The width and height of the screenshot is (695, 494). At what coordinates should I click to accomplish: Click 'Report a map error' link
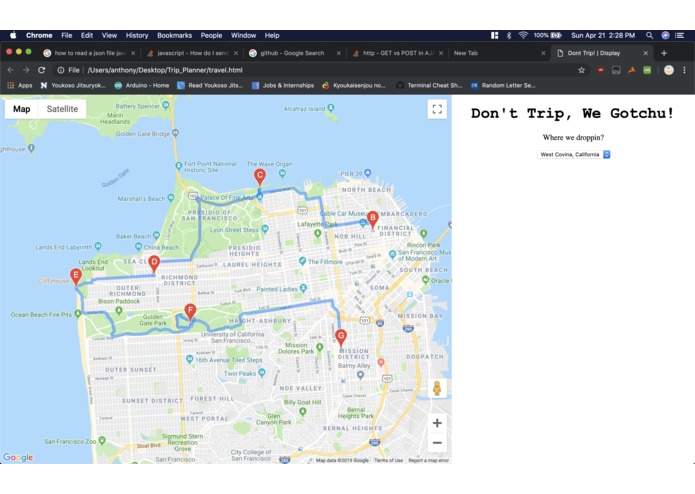click(429, 460)
